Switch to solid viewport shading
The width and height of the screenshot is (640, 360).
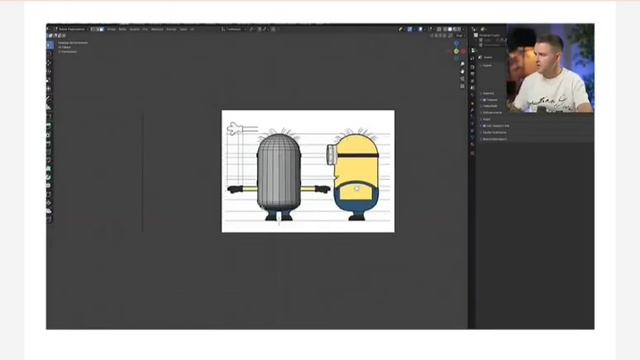450,29
